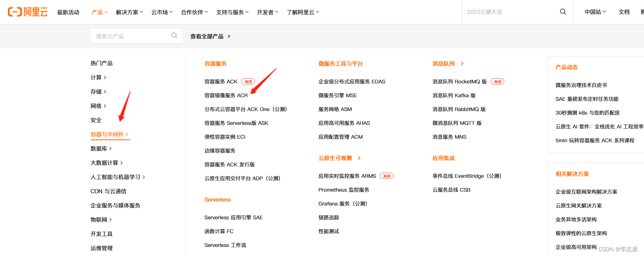Open 企业级分布式应用服务 EDAS
Viewport: 644px width, 256px height.
click(352, 82)
